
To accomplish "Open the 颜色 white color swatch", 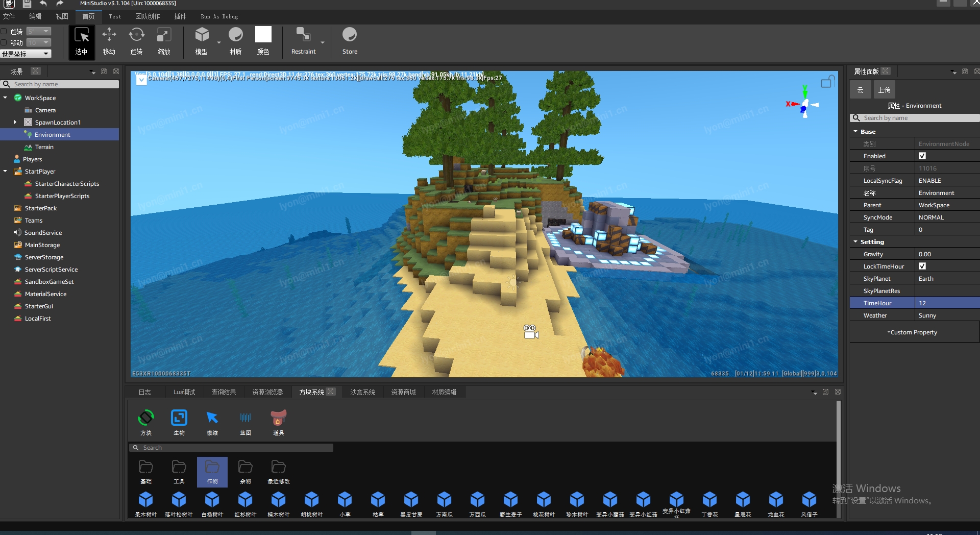I will pyautogui.click(x=263, y=35).
